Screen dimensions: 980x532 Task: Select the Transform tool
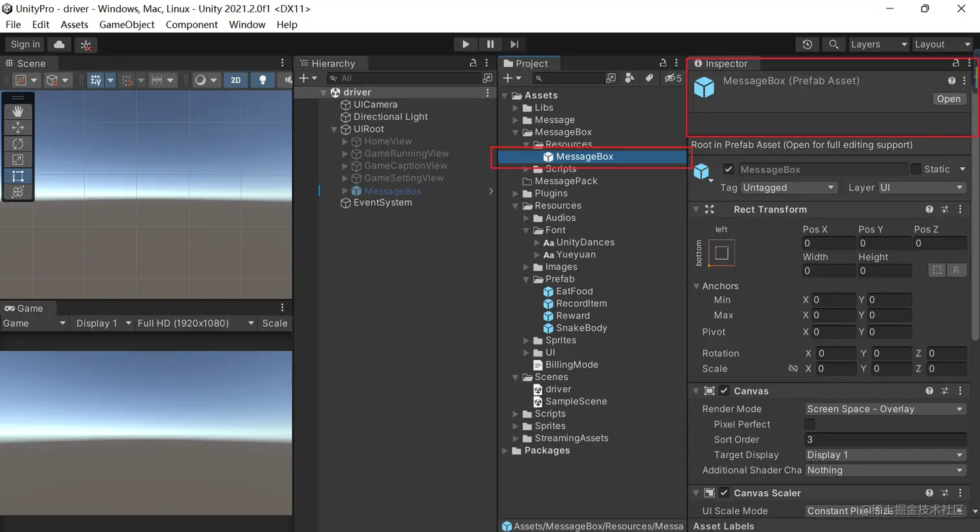(17, 192)
